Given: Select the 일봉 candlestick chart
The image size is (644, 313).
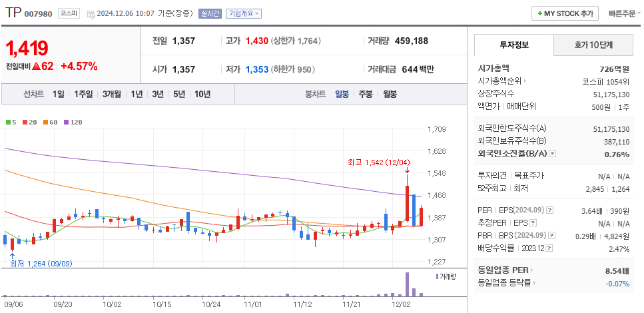Looking at the screenshot, I should [342, 94].
